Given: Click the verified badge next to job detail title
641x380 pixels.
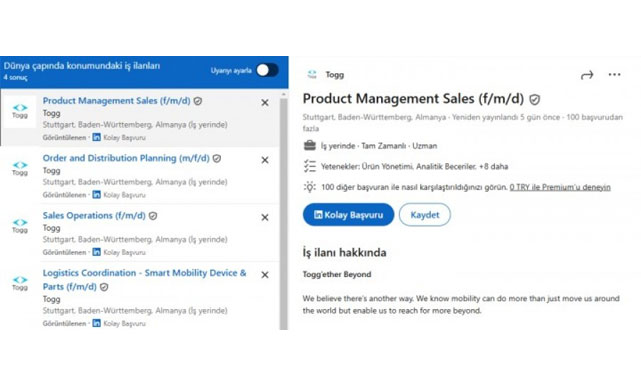Looking at the screenshot, I should pos(535,99).
